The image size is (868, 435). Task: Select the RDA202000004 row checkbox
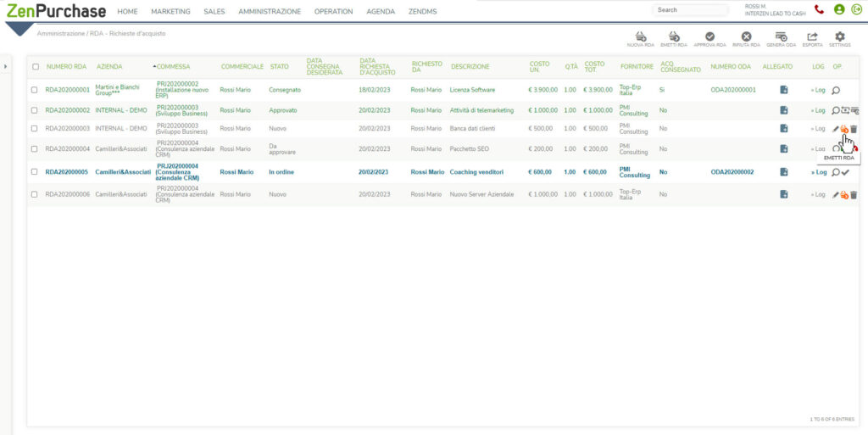(x=35, y=149)
